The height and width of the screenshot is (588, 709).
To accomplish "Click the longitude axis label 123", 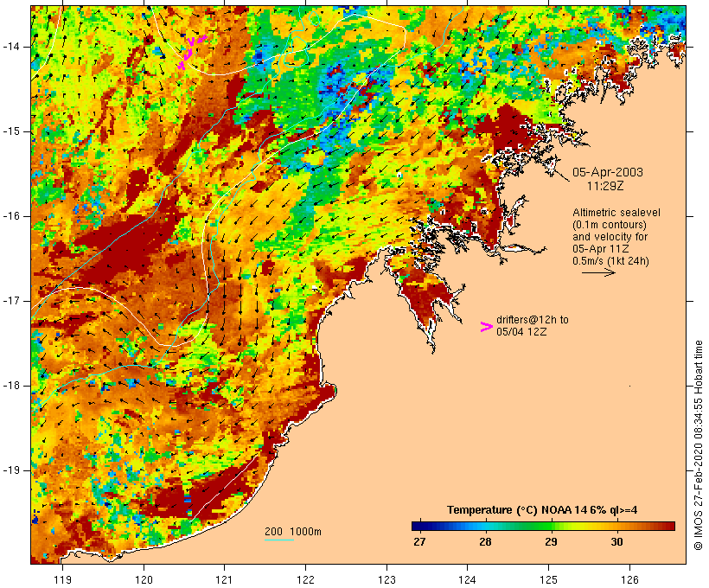I will [x=386, y=579].
